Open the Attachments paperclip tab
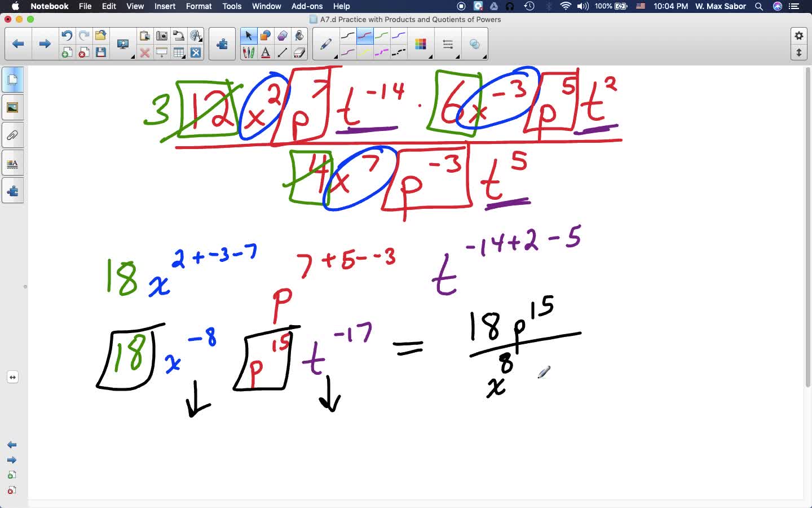812x508 pixels. click(12, 135)
